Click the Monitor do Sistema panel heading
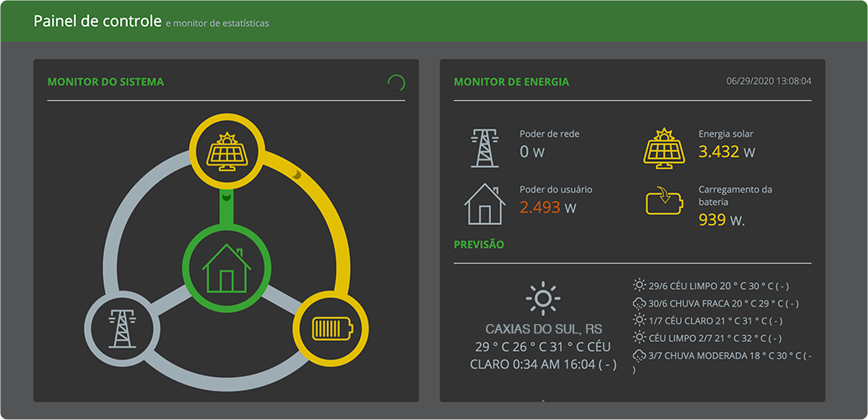The image size is (868, 420). tap(106, 82)
